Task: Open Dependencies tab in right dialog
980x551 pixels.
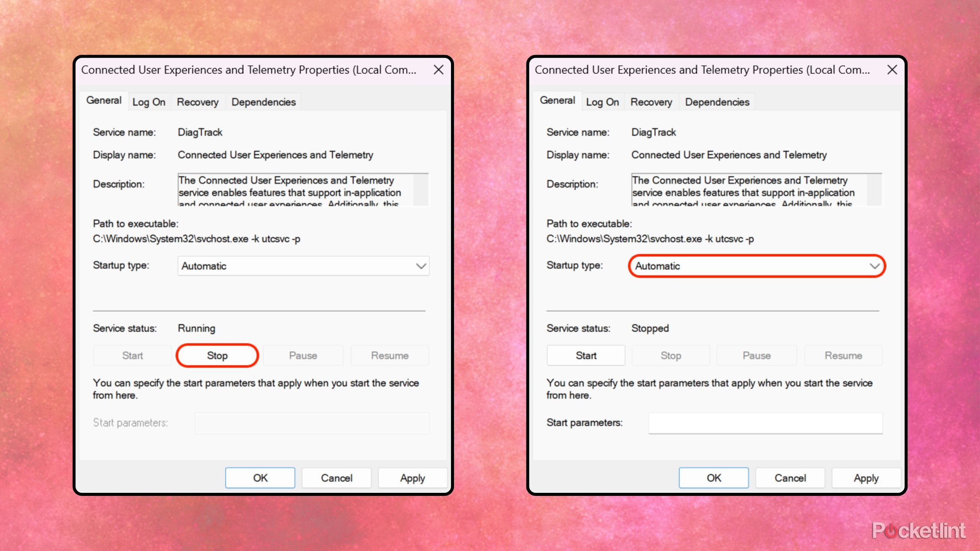Action: point(717,102)
